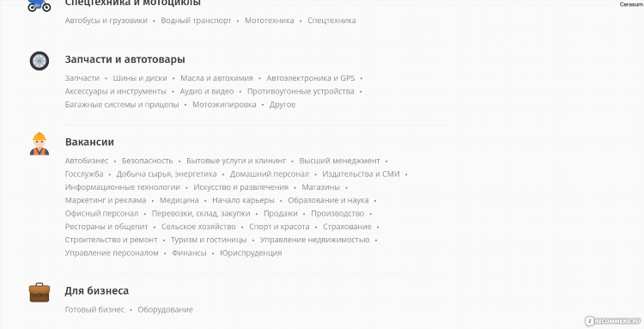Click the briefcase icon beside Для бизнеса

[39, 292]
